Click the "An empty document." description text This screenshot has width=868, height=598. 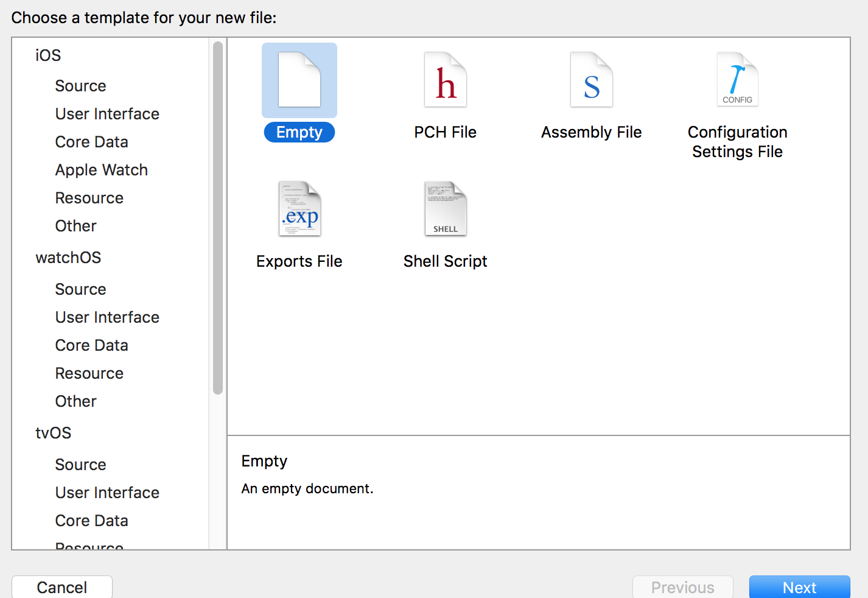point(307,488)
